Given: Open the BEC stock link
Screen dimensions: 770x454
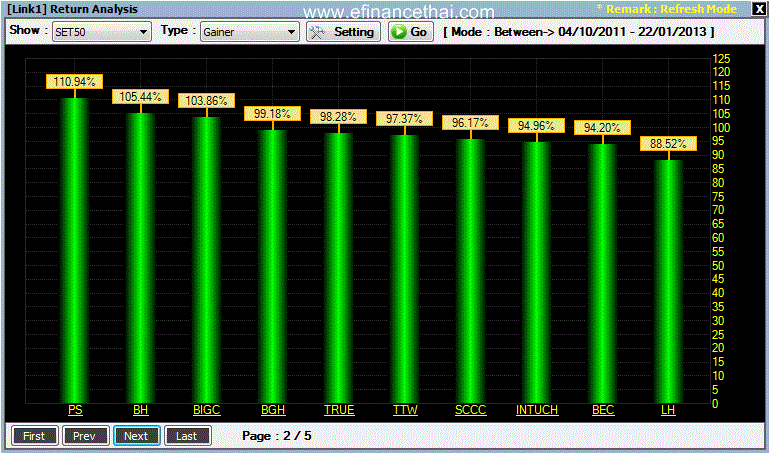Looking at the screenshot, I should pos(603,410).
